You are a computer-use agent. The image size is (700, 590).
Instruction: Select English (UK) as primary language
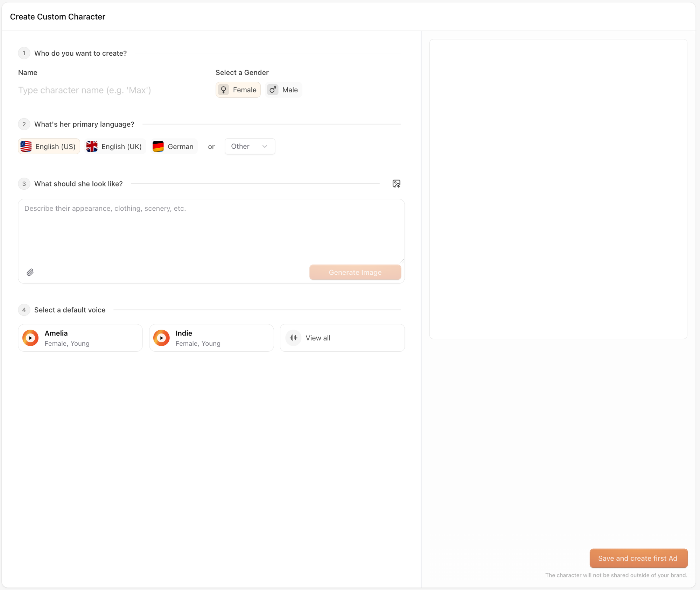pyautogui.click(x=115, y=146)
